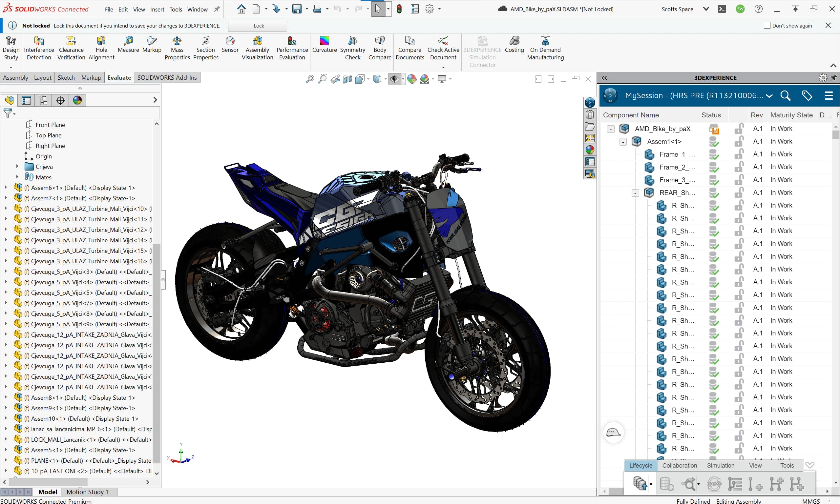This screenshot has height=504, width=840.
Task: Open the PropertyManager tab
Action: coord(26,100)
